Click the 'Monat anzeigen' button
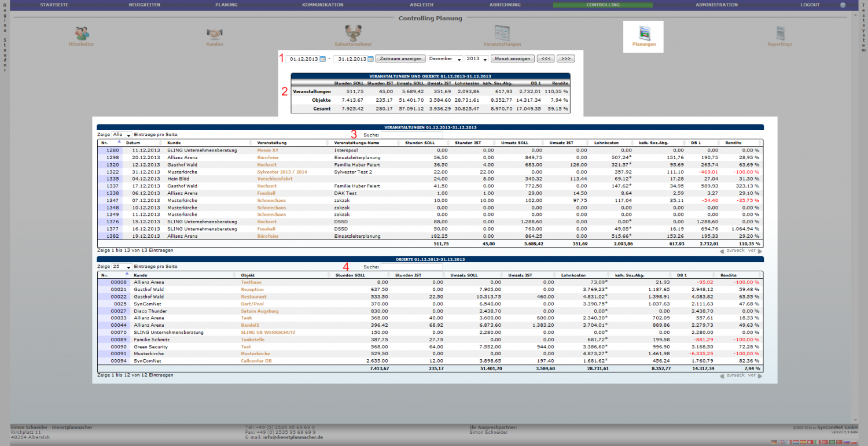The height and width of the screenshot is (446, 868). tap(512, 59)
